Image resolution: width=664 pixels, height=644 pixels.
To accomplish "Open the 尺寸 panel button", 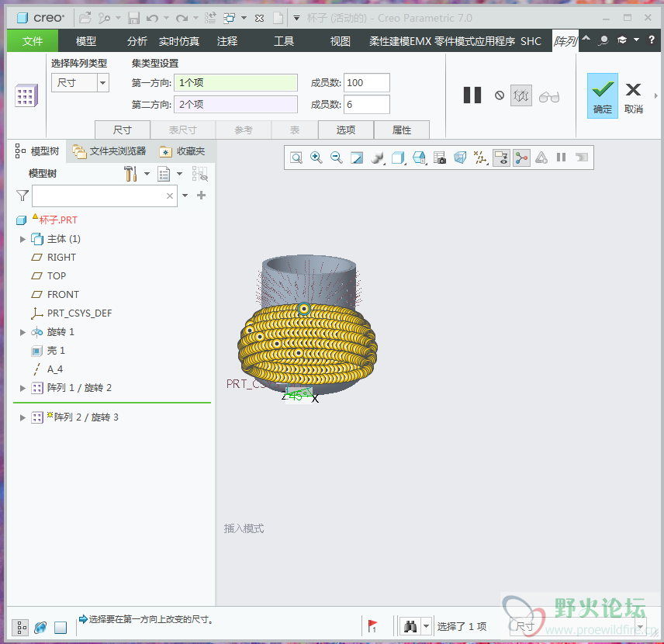I will click(x=123, y=130).
